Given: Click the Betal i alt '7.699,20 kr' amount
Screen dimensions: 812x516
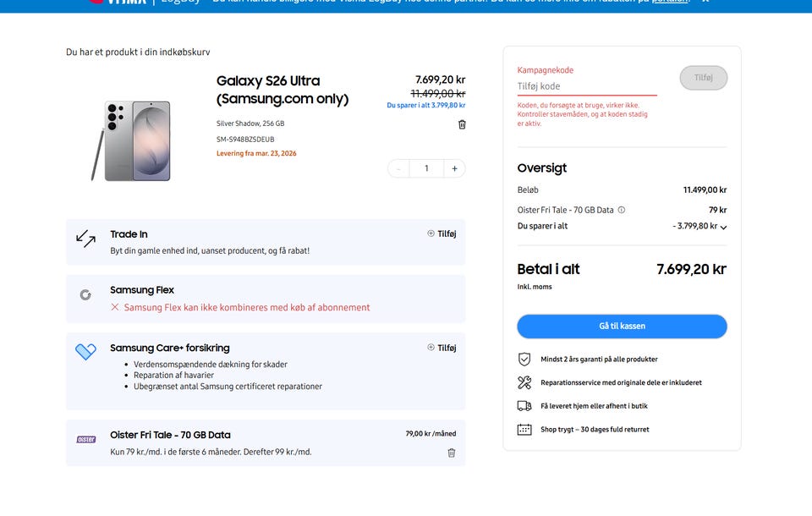Looking at the screenshot, I should coord(691,269).
